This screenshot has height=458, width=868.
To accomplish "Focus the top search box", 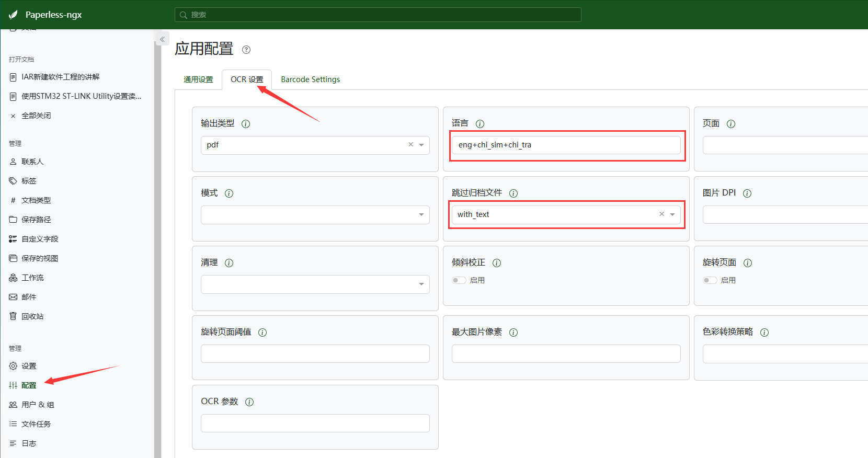I will [x=378, y=15].
